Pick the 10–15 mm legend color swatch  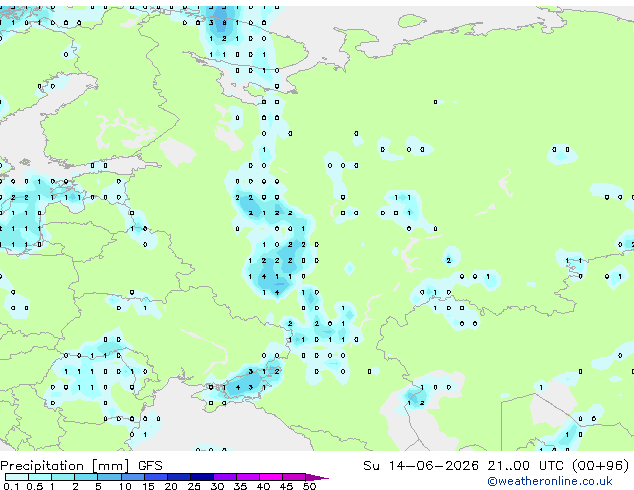click(x=133, y=477)
